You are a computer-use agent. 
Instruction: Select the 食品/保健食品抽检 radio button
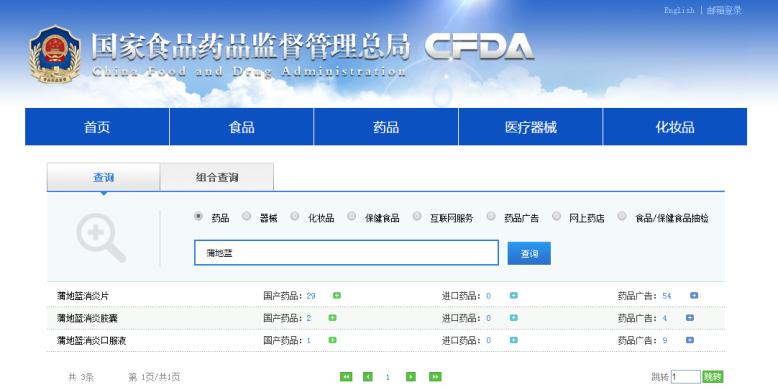tap(622, 216)
